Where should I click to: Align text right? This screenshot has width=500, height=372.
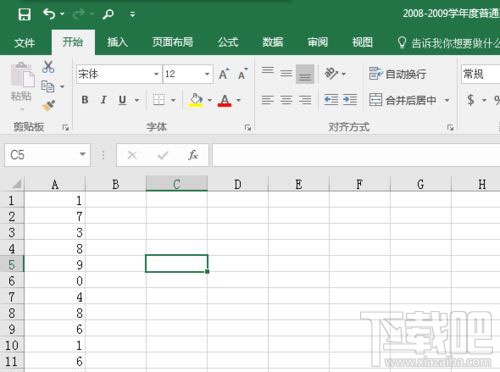[x=305, y=100]
